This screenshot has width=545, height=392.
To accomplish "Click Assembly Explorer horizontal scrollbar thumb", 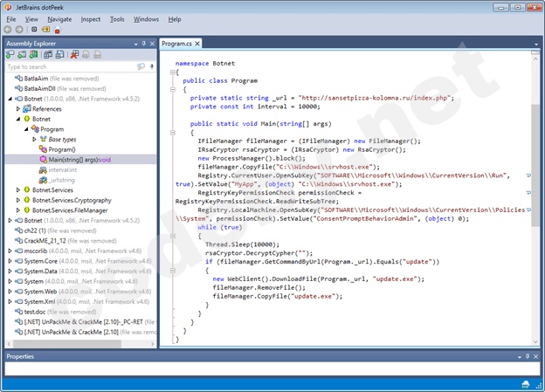I will pyautogui.click(x=67, y=344).
